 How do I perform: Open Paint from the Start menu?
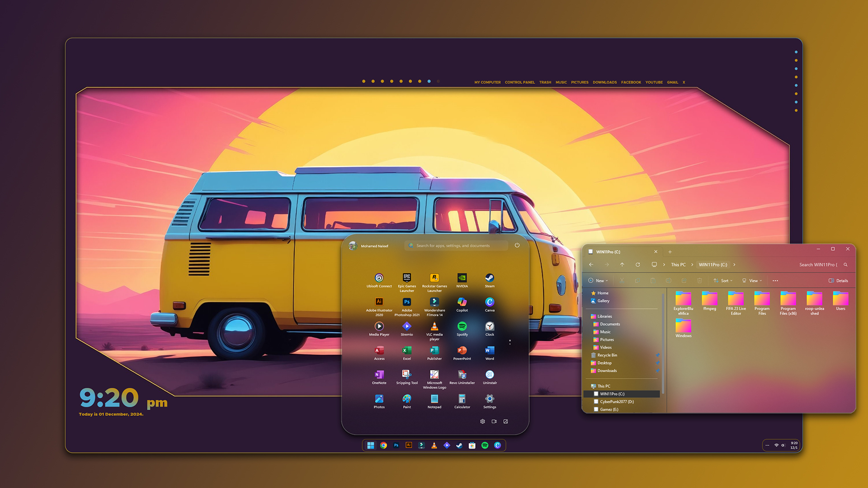[x=407, y=401]
